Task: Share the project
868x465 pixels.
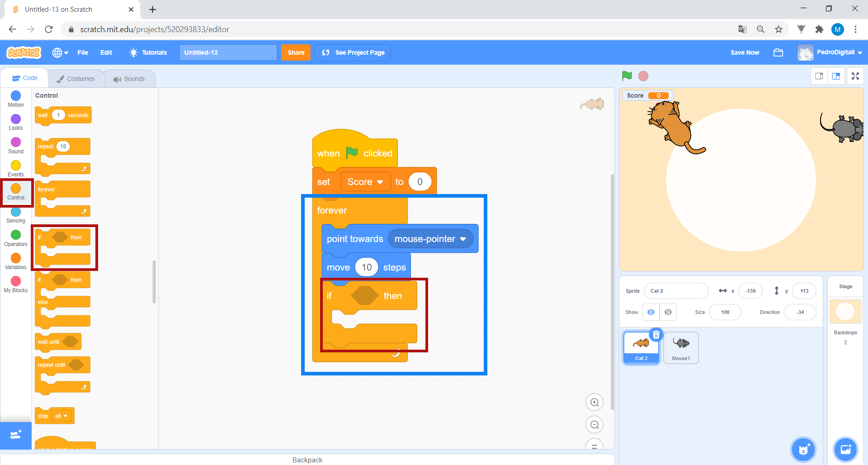Action: 296,52
